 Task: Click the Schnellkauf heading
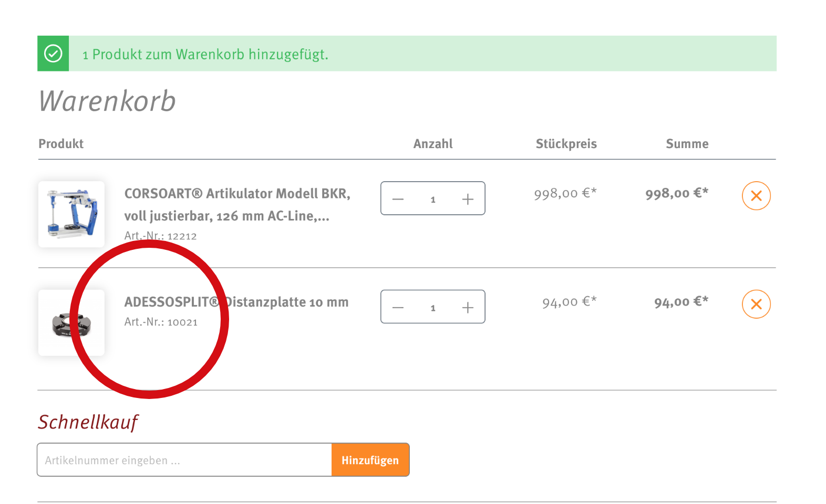pyautogui.click(x=88, y=423)
